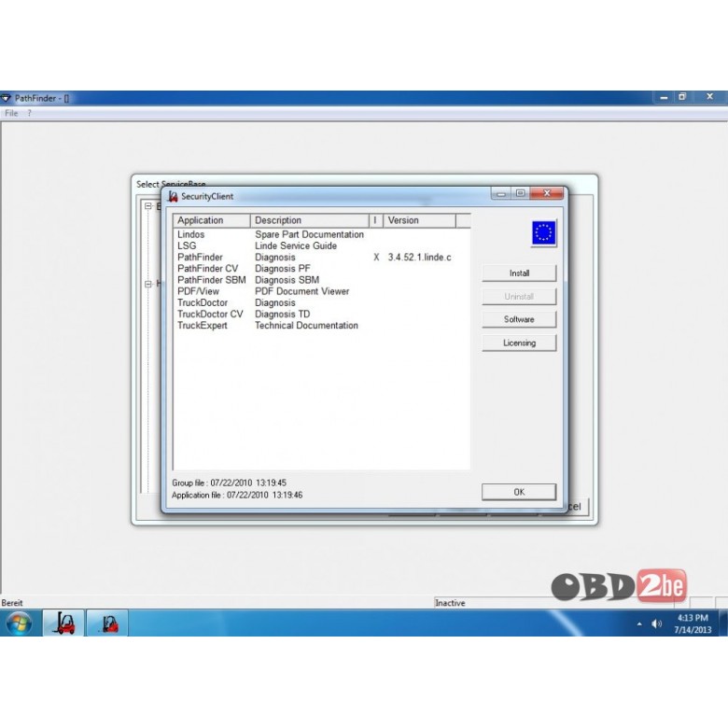This screenshot has height=728, width=728.
Task: Switch to the second forklift taskbar app
Action: tap(107, 623)
